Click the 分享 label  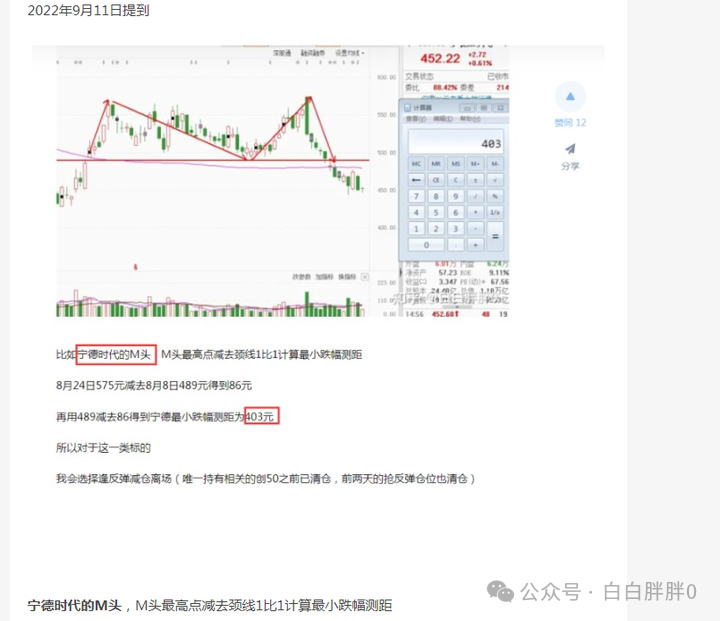570,166
